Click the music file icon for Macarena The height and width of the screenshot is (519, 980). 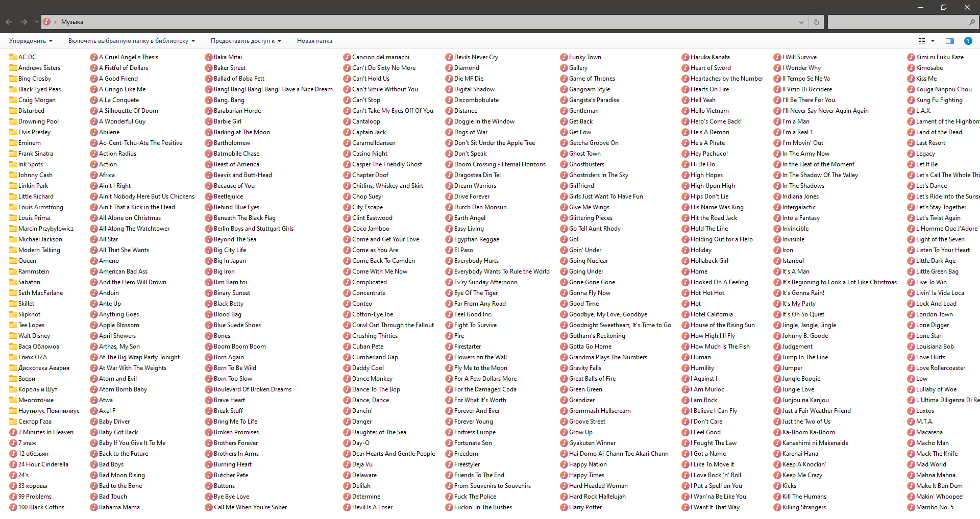[x=911, y=432]
